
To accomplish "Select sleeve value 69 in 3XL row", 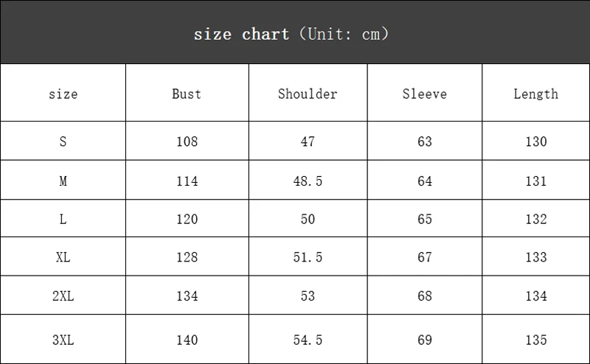I will (x=425, y=340).
